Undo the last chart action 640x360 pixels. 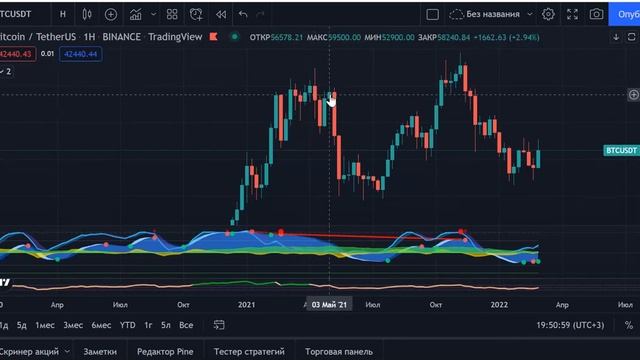click(243, 15)
